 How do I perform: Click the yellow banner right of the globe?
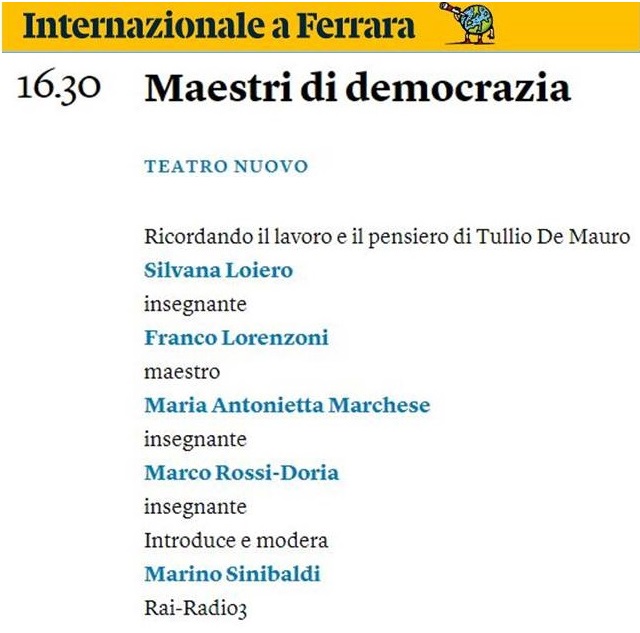567,26
